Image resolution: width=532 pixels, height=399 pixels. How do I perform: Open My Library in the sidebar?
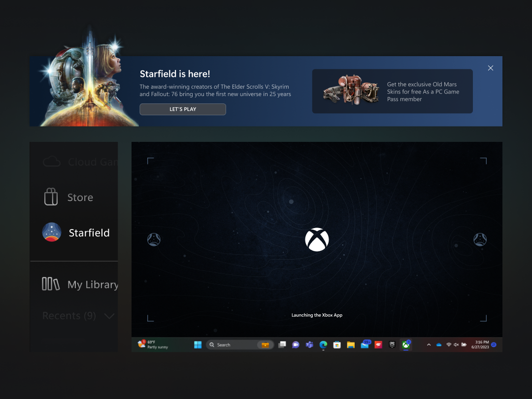(x=80, y=284)
